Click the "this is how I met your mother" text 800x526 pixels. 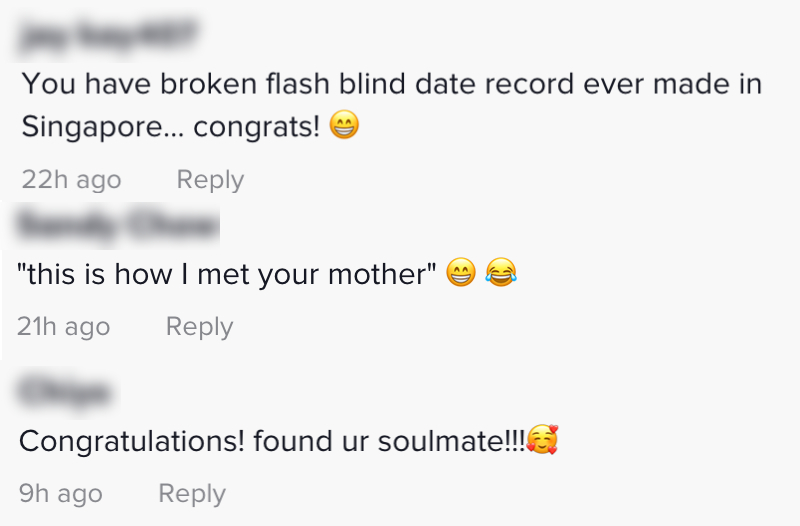click(x=227, y=275)
